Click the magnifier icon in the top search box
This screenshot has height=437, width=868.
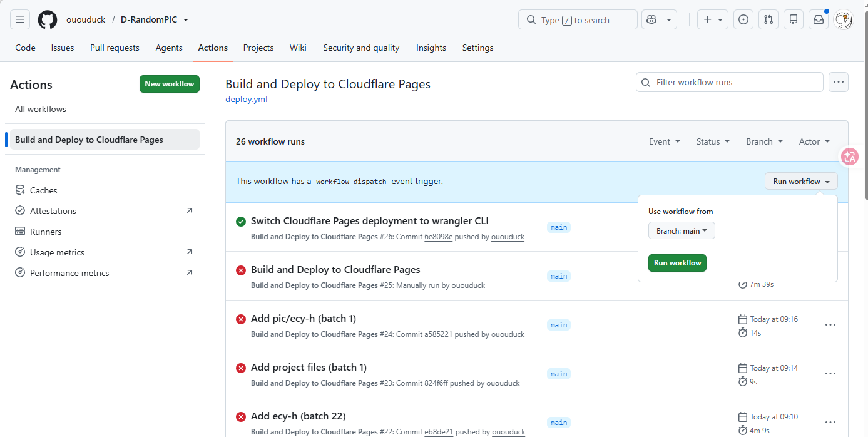tap(531, 20)
